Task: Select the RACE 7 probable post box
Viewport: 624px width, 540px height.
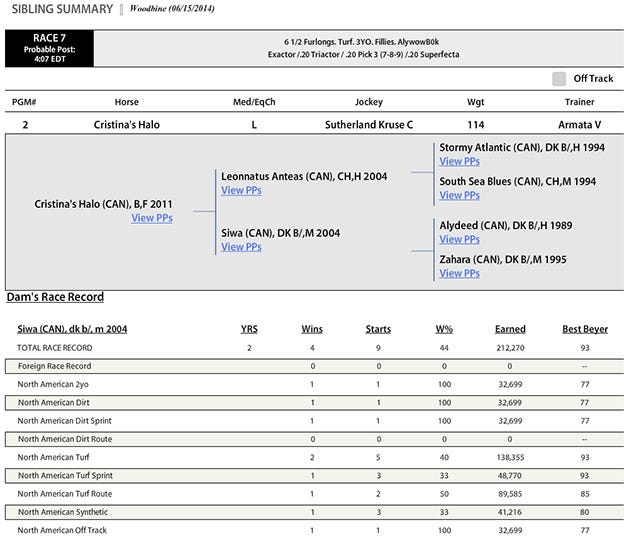Action: tap(49, 48)
